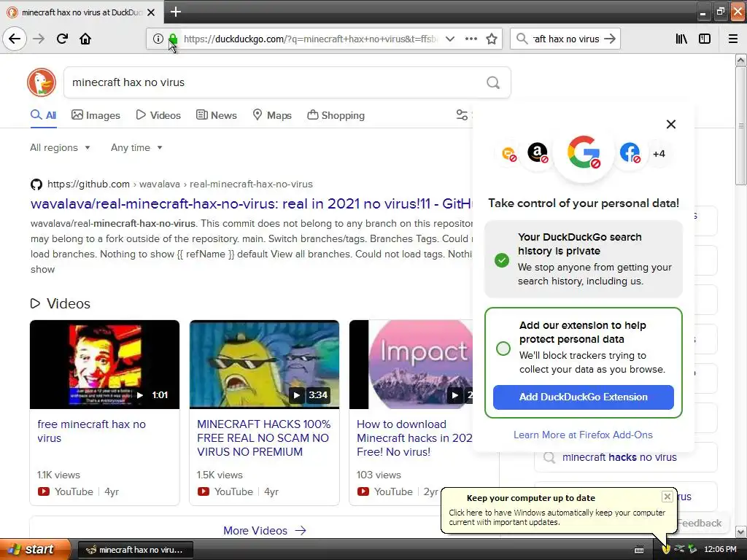This screenshot has height=560, width=747.
Task: Click the blocked Facebook tracker icon
Action: coord(630,152)
